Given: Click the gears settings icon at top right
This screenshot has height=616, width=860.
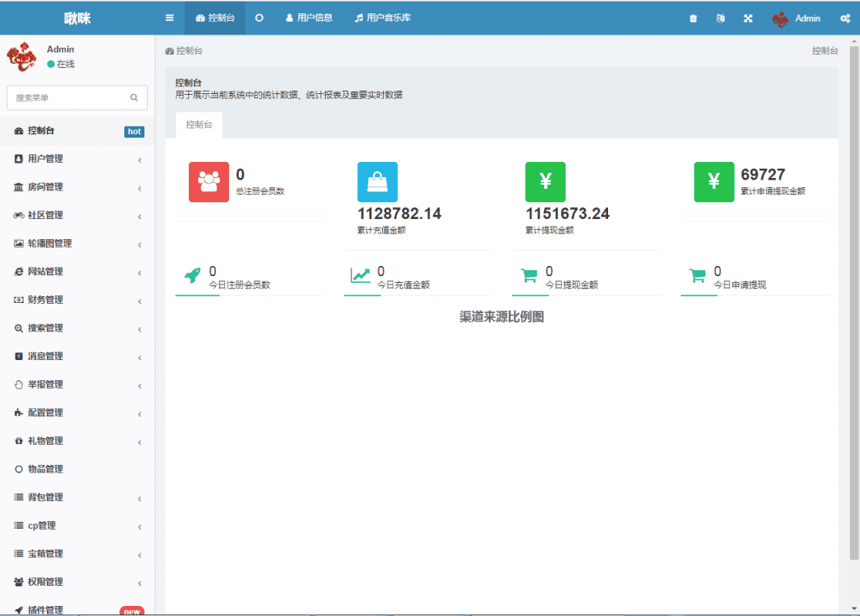Looking at the screenshot, I should coord(847,17).
